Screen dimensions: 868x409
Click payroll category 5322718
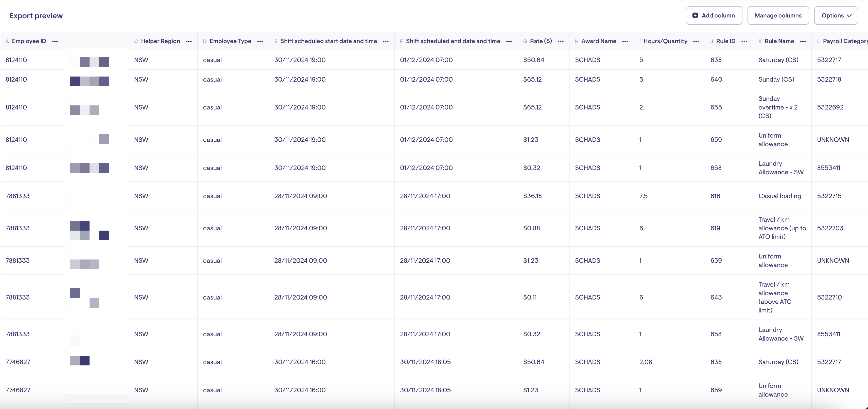pos(829,80)
